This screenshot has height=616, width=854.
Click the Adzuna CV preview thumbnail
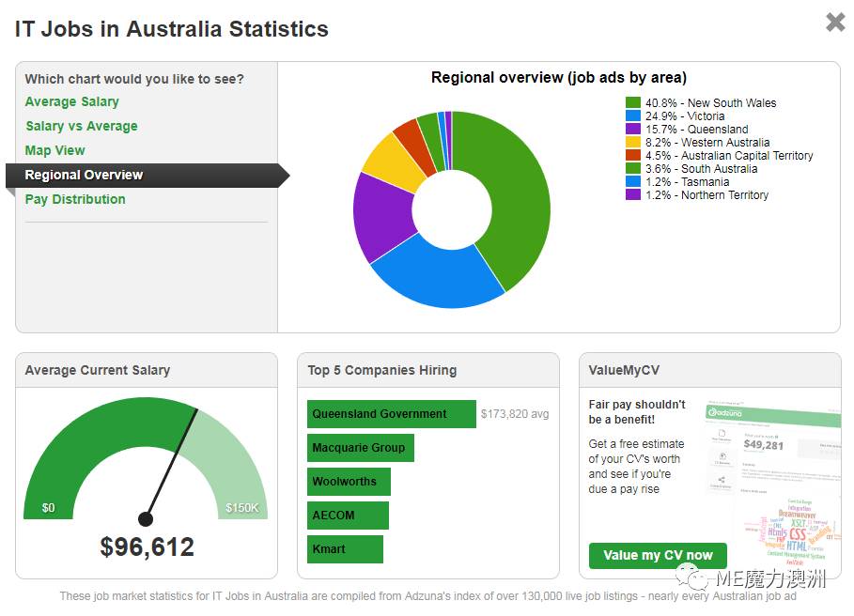coord(773,485)
